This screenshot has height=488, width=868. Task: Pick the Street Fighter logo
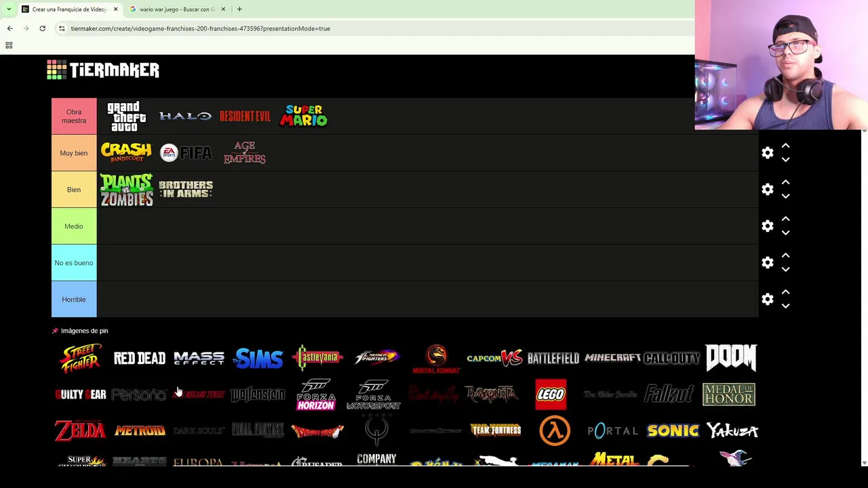point(81,358)
